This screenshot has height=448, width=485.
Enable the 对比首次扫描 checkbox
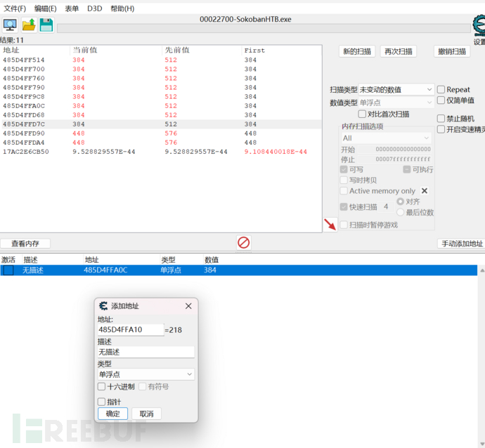pyautogui.click(x=362, y=114)
